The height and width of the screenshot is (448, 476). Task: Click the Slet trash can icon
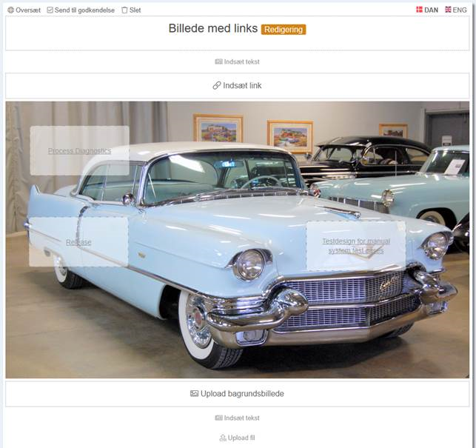click(124, 10)
